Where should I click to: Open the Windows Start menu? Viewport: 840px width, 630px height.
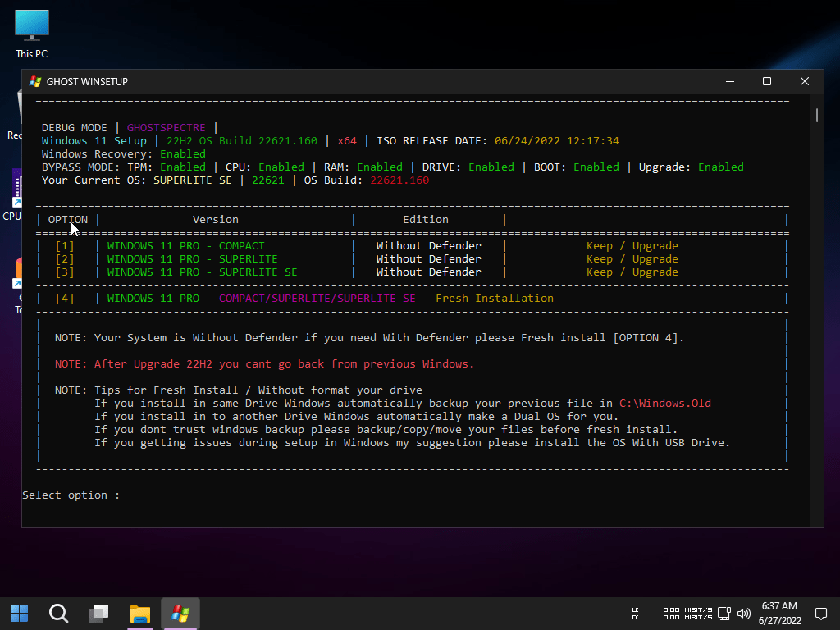(x=19, y=614)
